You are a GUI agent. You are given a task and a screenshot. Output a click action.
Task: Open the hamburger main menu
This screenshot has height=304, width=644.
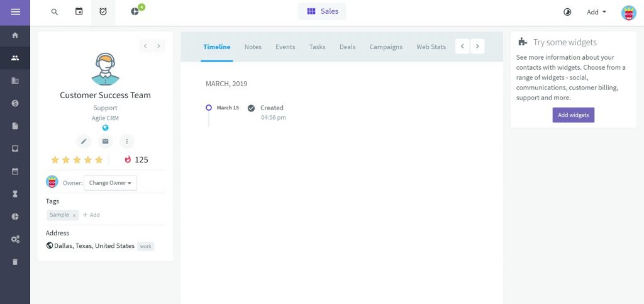15,12
